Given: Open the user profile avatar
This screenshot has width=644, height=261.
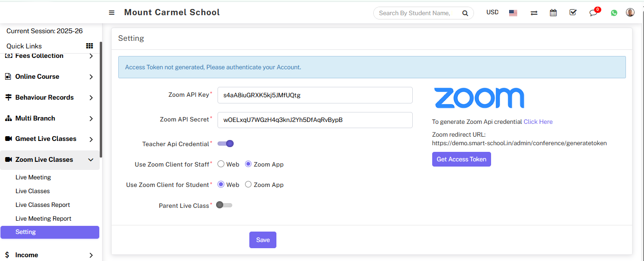Looking at the screenshot, I should 630,12.
